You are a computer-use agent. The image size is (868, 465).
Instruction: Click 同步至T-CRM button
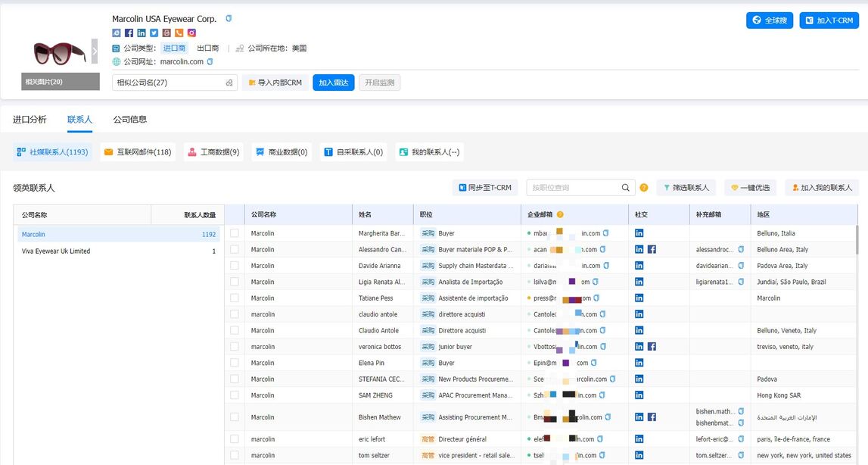[x=485, y=188]
